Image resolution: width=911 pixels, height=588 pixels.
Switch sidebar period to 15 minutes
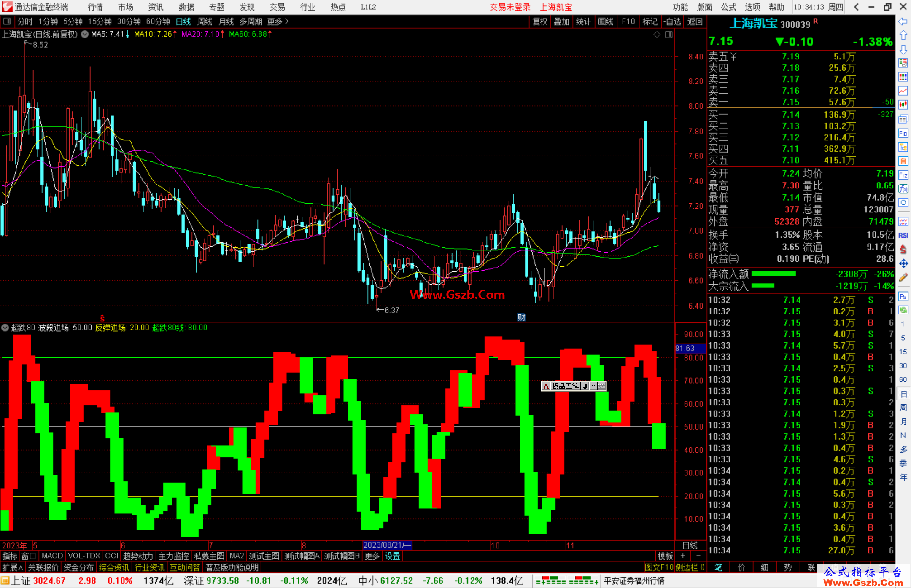[x=903, y=352]
